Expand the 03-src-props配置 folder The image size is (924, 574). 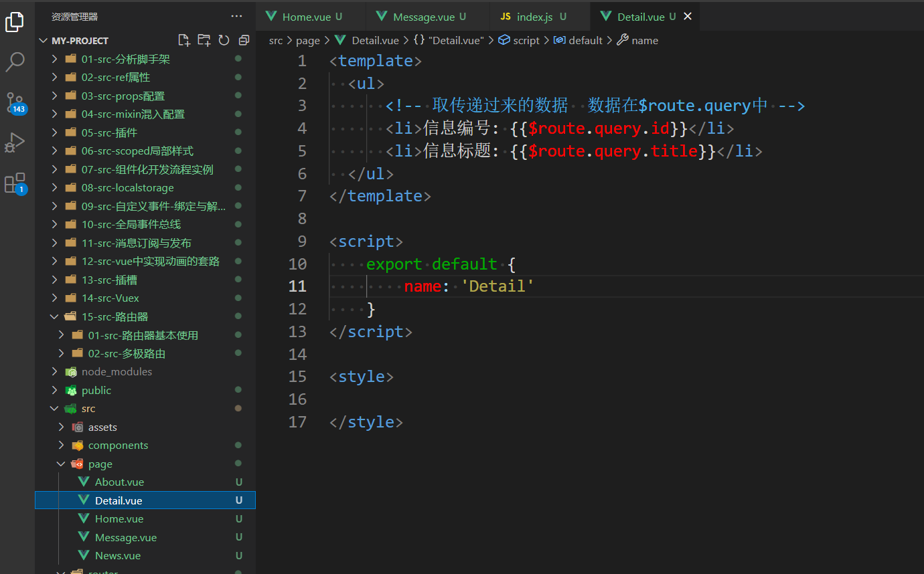point(145,96)
